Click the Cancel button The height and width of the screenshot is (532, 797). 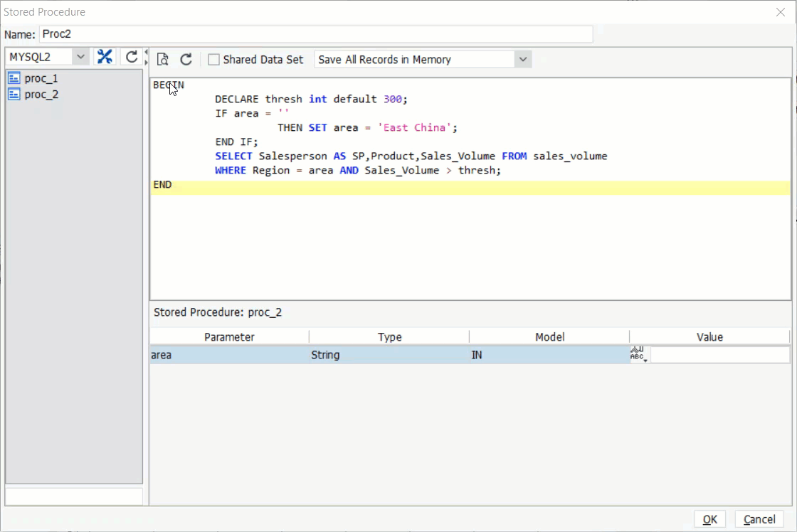pyautogui.click(x=759, y=519)
